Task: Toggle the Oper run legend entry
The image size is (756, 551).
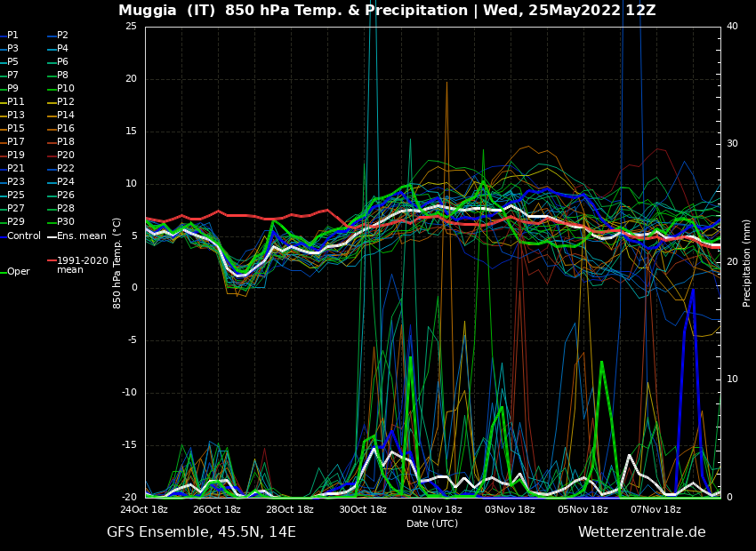Action: (x=18, y=272)
